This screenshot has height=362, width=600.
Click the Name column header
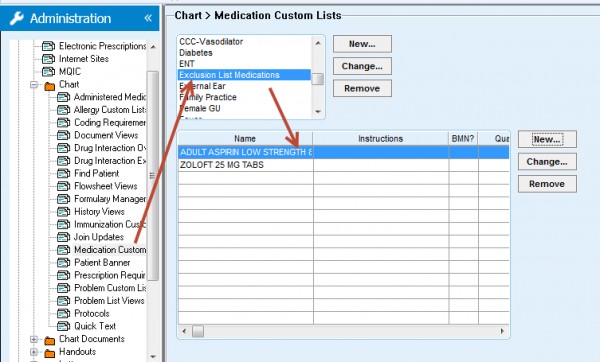(x=245, y=139)
